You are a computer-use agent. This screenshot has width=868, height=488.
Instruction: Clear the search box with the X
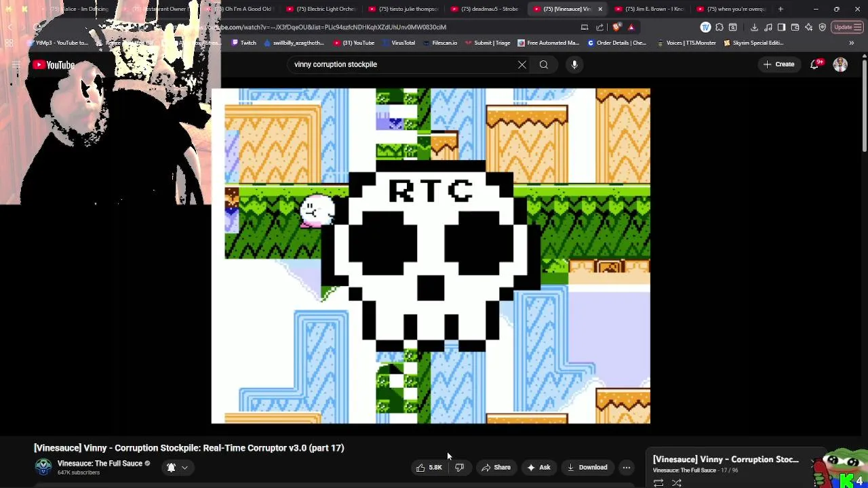coord(522,64)
